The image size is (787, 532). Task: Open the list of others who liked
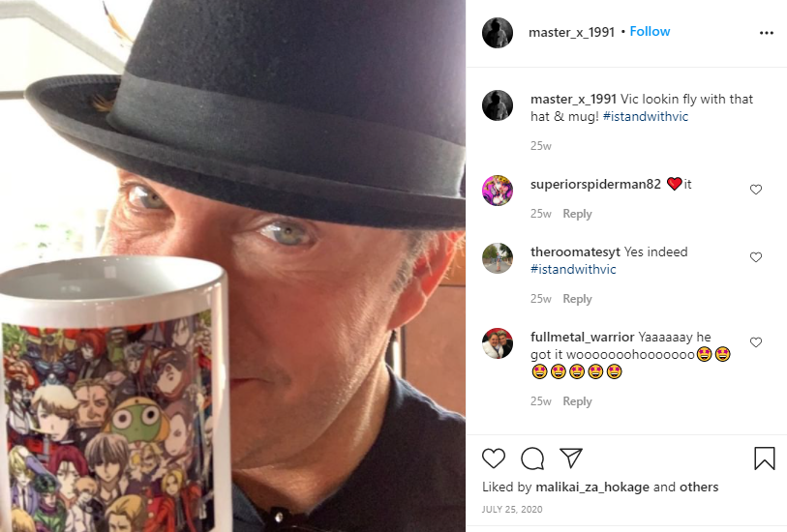699,487
